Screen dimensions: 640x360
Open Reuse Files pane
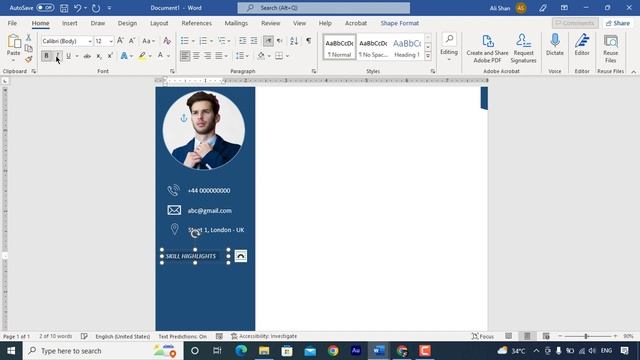tap(611, 49)
